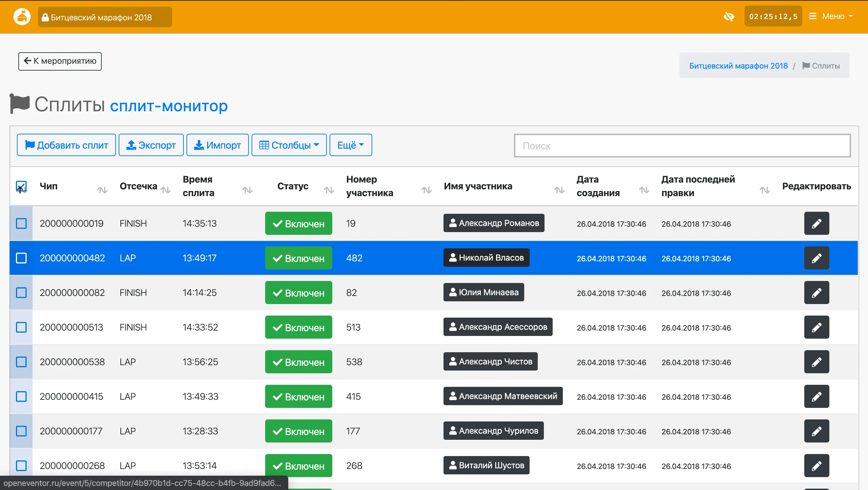Viewport: 868px width, 490px height.
Task: Open the сплит-монитор link in heading
Action: pos(169,106)
